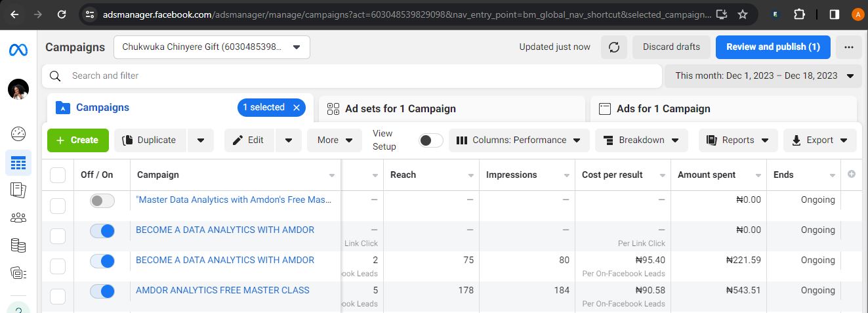Bookmark this page with star icon
Image resolution: width=868 pixels, height=313 pixels.
pos(742,14)
